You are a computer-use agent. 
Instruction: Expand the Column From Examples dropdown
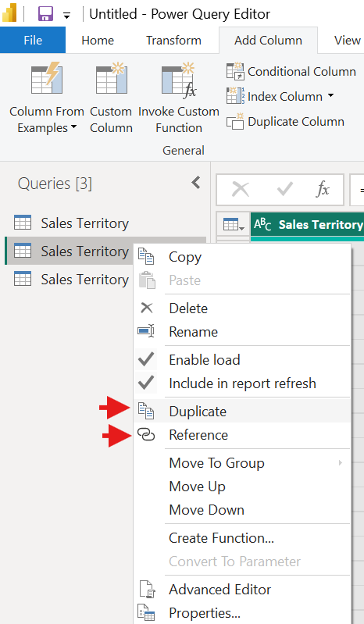tap(74, 128)
